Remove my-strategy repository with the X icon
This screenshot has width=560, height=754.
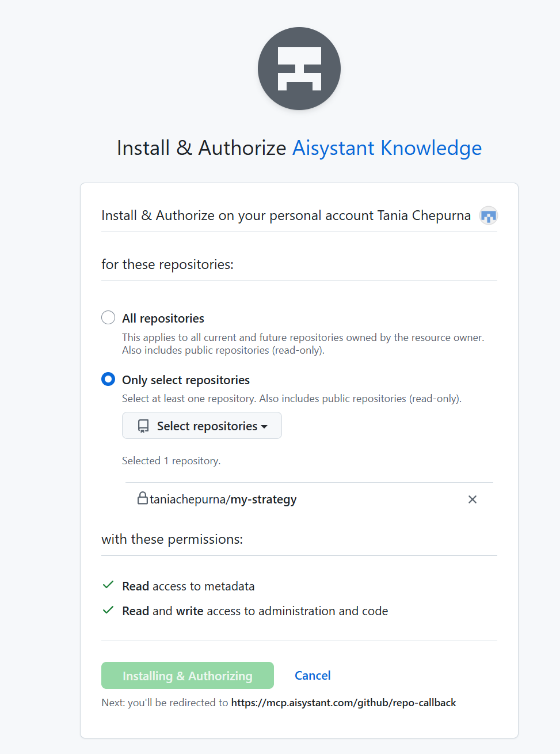[x=472, y=499]
